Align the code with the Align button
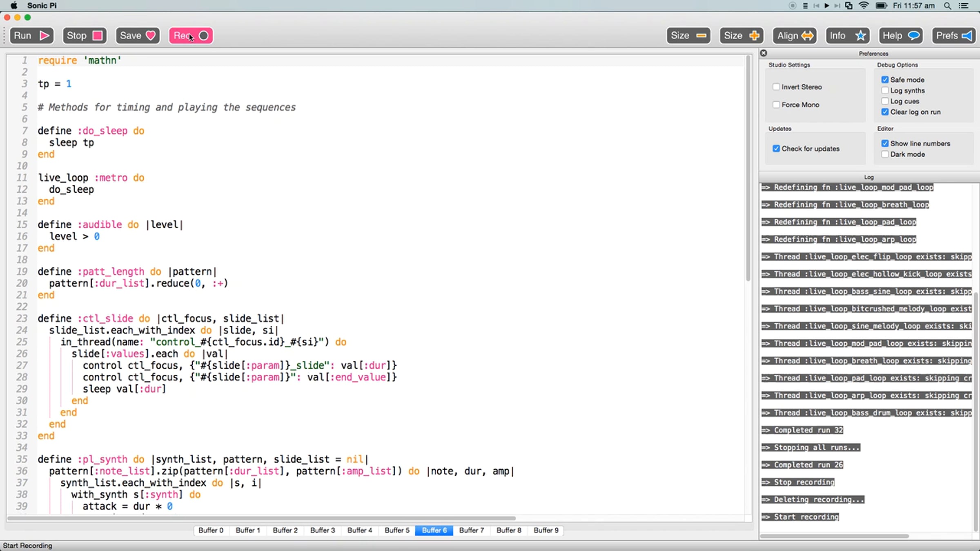 click(x=795, y=36)
